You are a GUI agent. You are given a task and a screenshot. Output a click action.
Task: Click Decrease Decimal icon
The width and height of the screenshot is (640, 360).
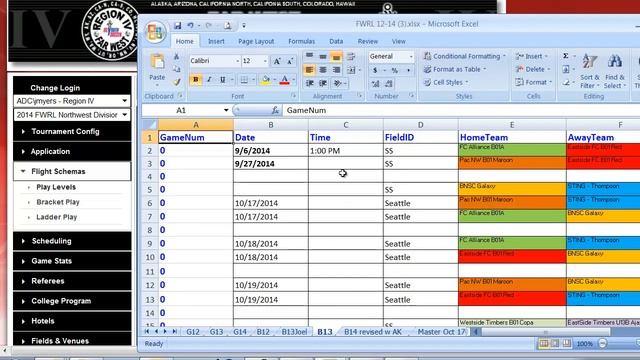pyautogui.click(x=389, y=84)
